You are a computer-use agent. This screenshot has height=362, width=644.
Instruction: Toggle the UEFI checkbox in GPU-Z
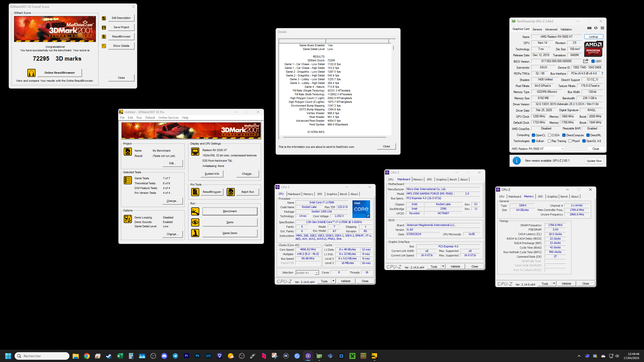pos(593,61)
